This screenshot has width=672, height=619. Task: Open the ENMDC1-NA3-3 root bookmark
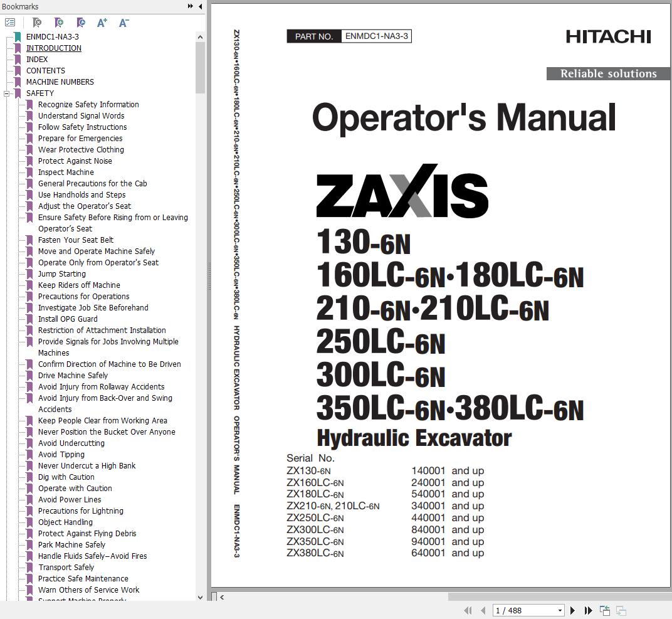click(x=52, y=37)
